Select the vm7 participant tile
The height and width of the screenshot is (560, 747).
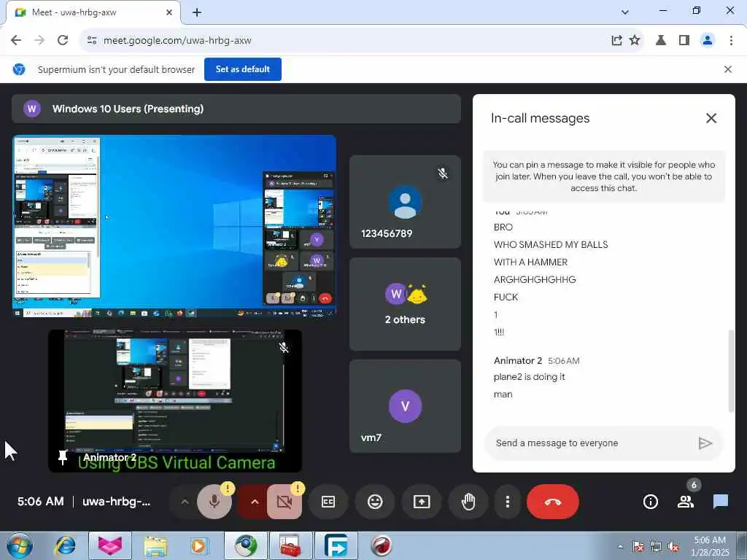405,406
